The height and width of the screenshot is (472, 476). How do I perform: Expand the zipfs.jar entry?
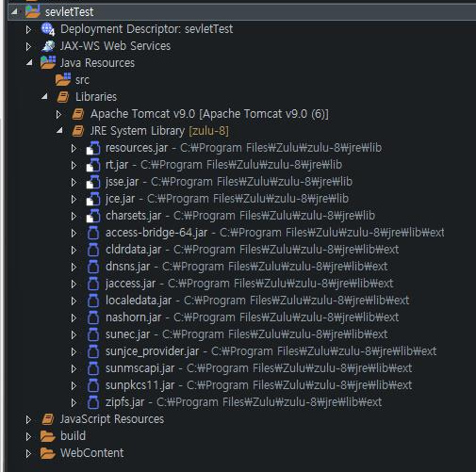[74, 402]
